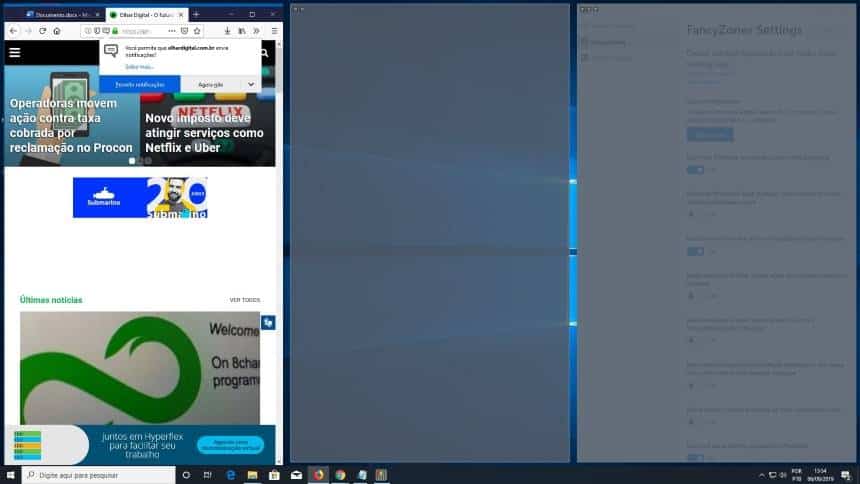This screenshot has width=860, height=484.
Task: Launch Microsoft Edge from taskbar
Action: tap(230, 475)
